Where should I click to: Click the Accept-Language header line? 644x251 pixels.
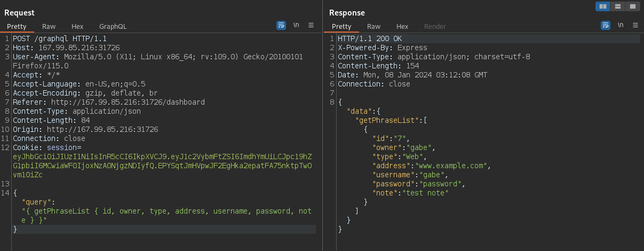click(79, 84)
